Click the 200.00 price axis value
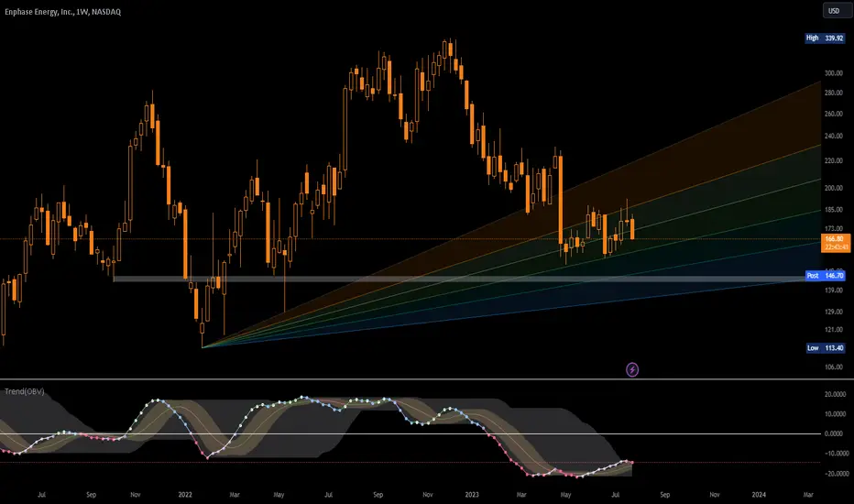The image size is (854, 504). click(834, 188)
